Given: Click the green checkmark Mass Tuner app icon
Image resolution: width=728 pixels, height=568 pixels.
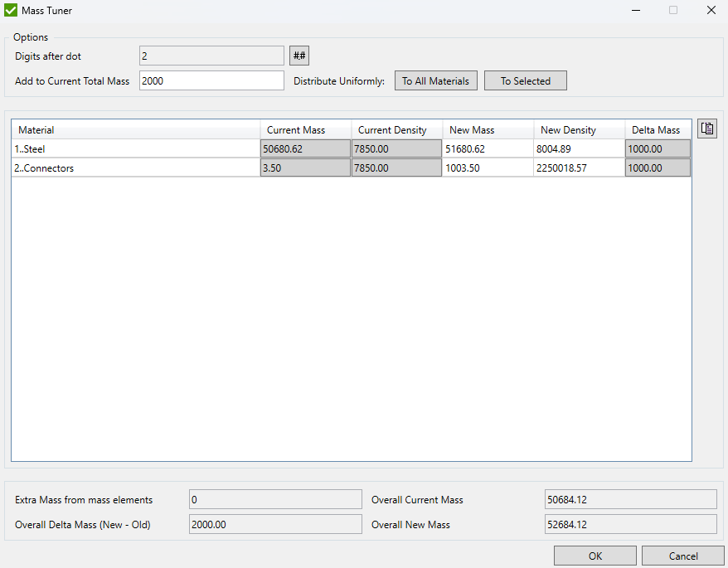Looking at the screenshot, I should coord(11,10).
